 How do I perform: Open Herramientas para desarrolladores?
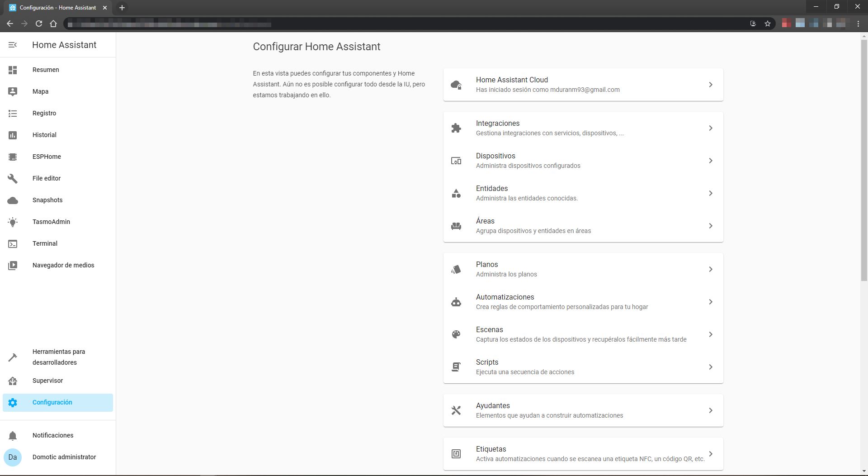pos(59,357)
